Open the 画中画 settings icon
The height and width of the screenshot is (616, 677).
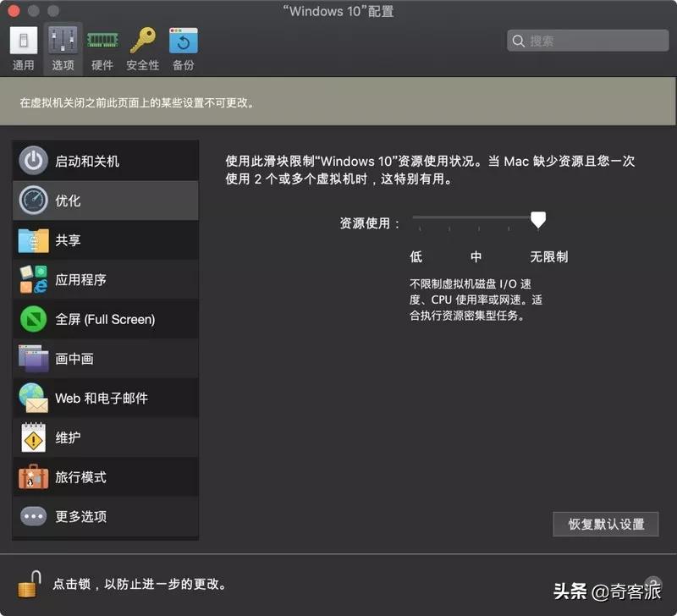click(x=34, y=359)
